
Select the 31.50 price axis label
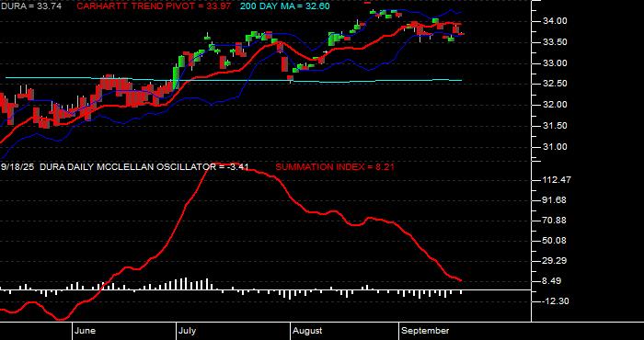coord(556,126)
